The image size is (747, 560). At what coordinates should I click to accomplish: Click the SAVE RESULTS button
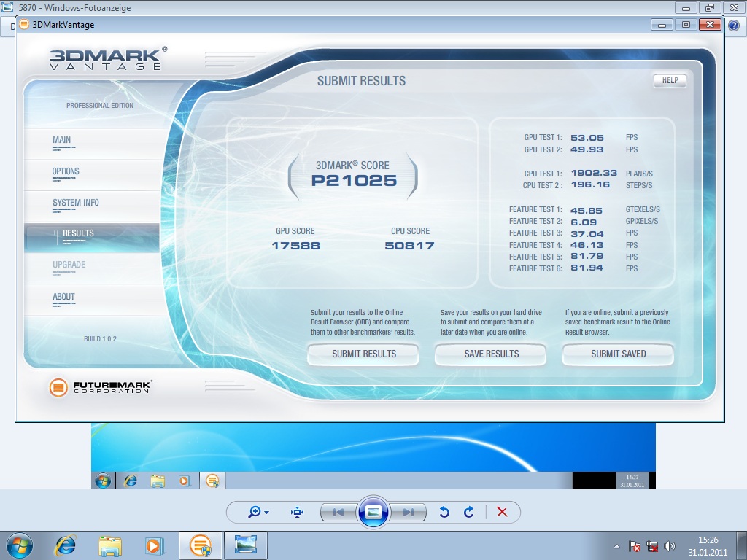491,354
